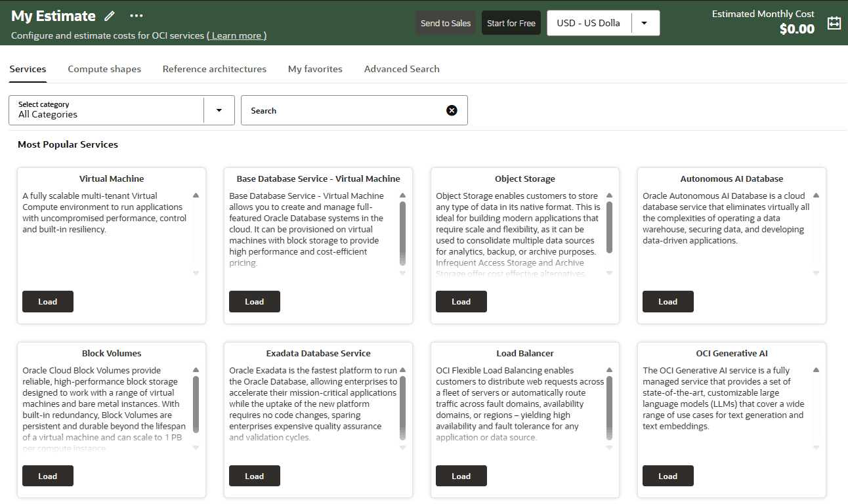Load the Object Storage service
Image resolution: width=848 pixels, height=504 pixels.
[x=461, y=302]
